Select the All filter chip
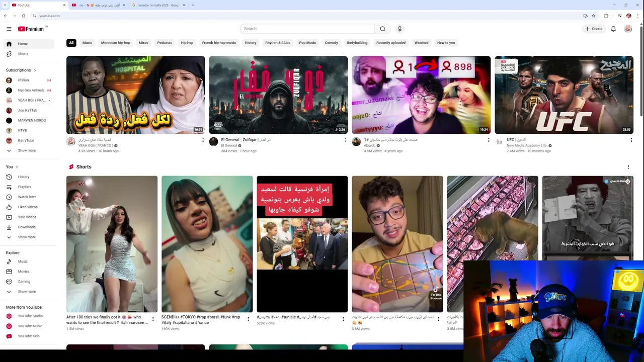 click(71, 43)
